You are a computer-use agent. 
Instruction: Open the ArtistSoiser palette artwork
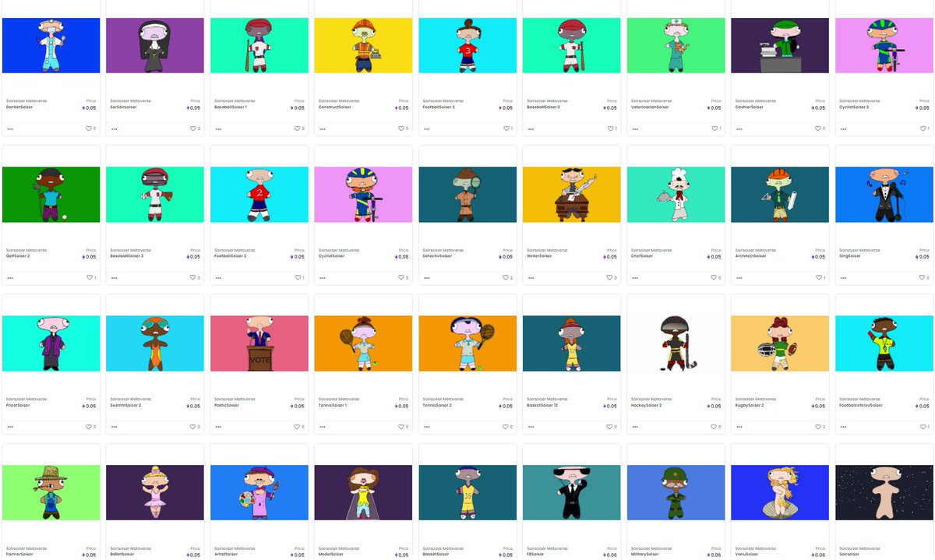pyautogui.click(x=259, y=493)
